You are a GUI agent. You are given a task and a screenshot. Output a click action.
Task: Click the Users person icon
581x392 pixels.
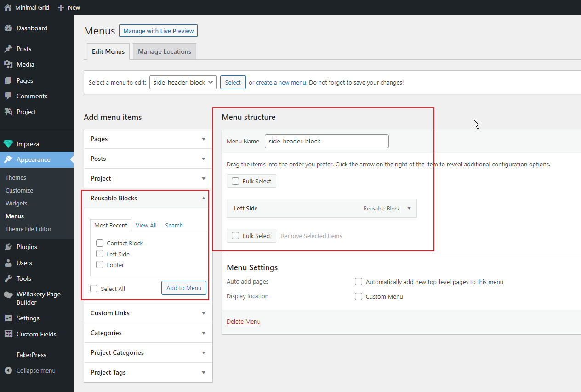point(8,263)
